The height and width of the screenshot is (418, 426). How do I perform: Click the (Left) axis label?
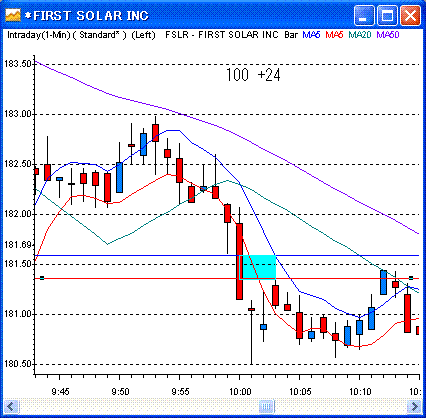coord(143,35)
